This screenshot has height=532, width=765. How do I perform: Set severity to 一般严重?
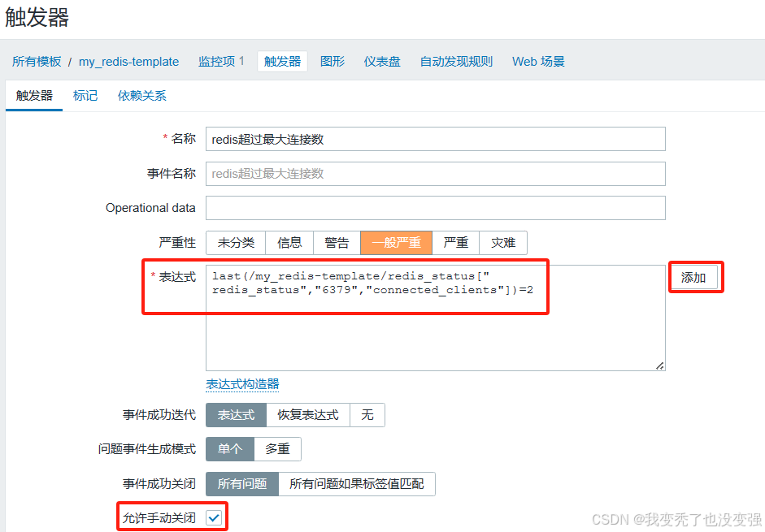tap(396, 243)
